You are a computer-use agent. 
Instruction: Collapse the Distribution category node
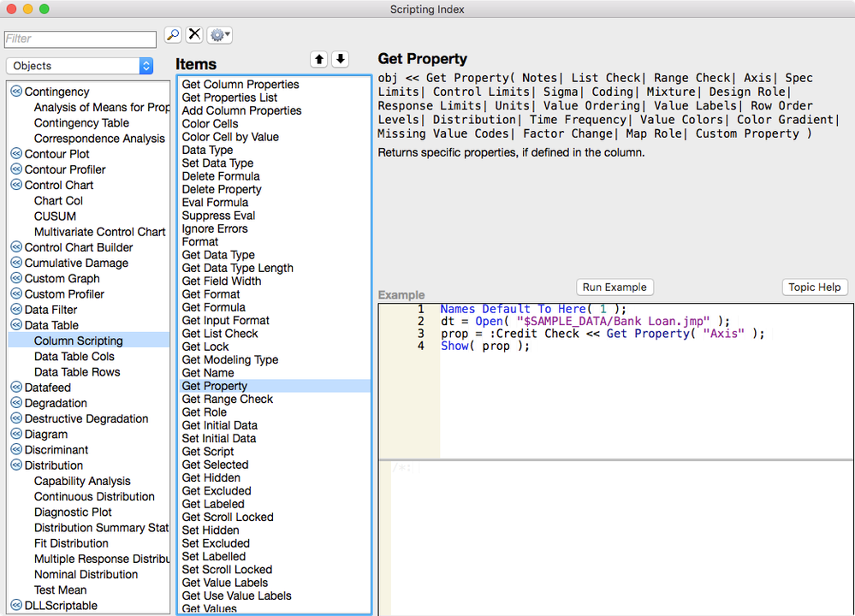click(16, 466)
